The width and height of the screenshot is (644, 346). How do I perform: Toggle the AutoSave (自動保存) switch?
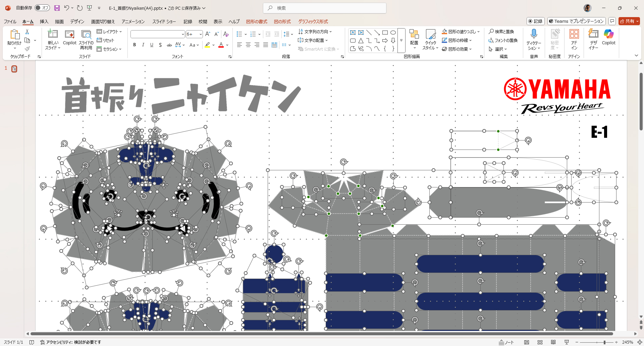pos(42,8)
